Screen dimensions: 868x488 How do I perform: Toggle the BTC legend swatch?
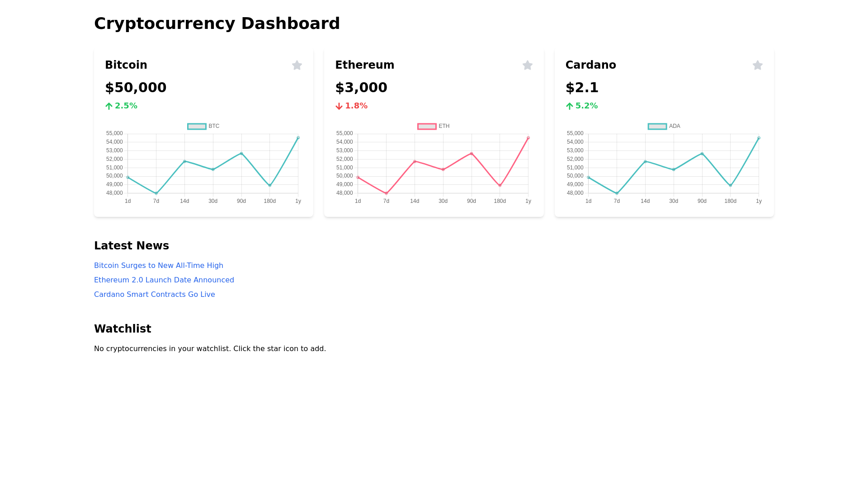tap(197, 127)
